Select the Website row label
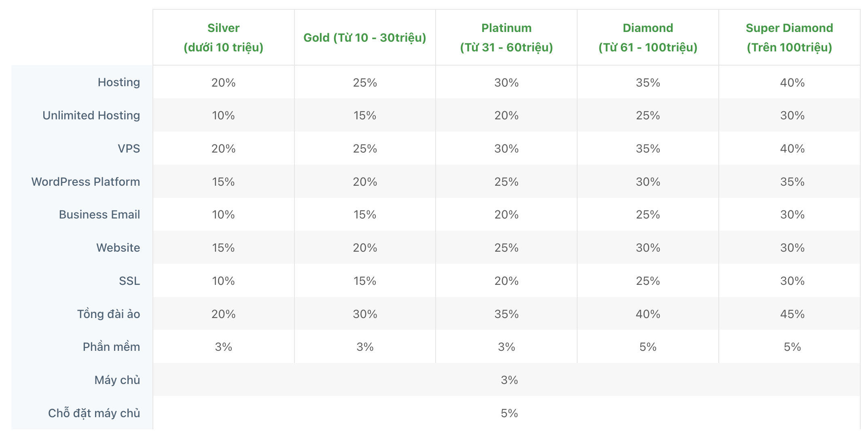Image resolution: width=868 pixels, height=437 pixels. pos(118,248)
